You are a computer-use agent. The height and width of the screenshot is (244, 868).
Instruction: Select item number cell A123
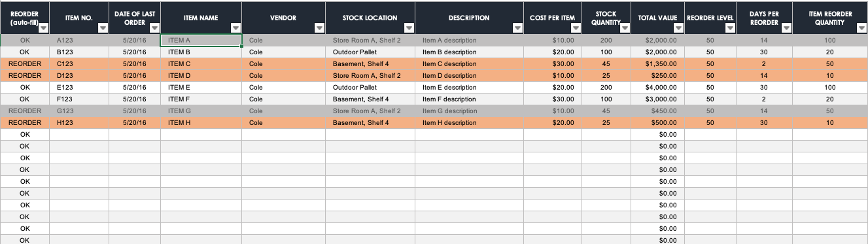point(79,41)
